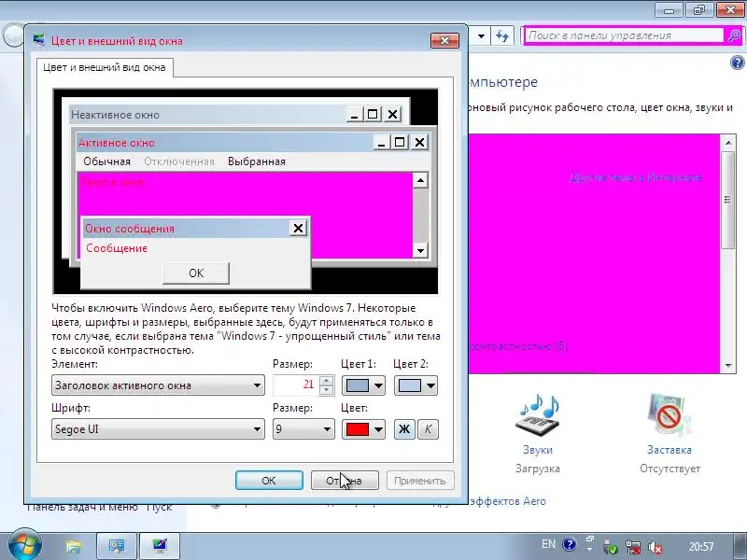Open the Заставка link
Screen dimensions: 747x560
669,450
